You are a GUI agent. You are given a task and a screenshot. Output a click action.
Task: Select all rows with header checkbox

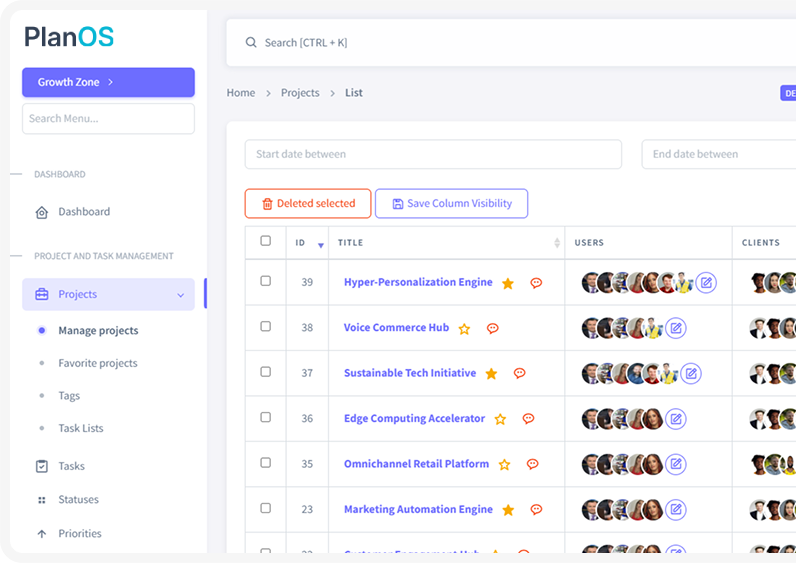click(x=265, y=241)
